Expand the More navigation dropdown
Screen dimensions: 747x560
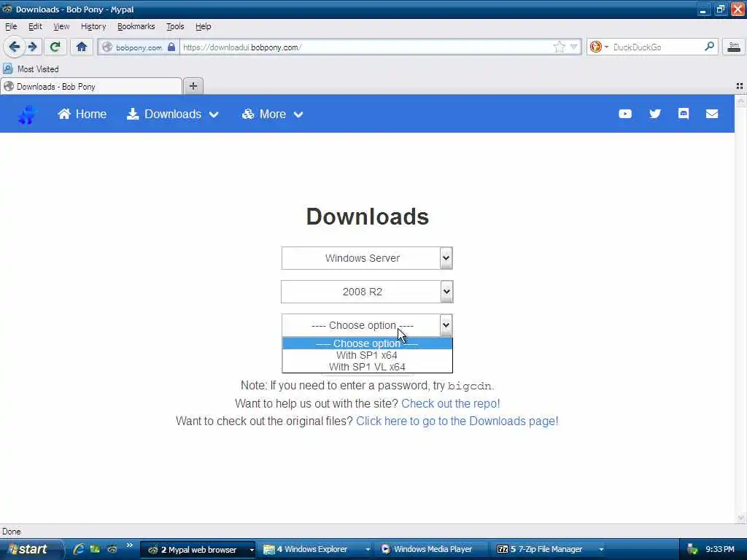click(x=272, y=114)
